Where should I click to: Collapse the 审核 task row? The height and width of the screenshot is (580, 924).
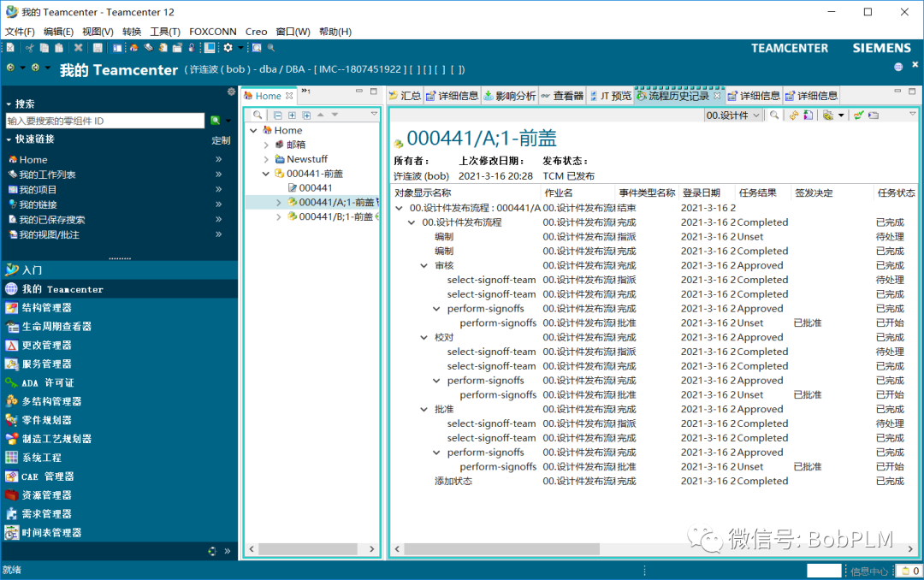[423, 266]
